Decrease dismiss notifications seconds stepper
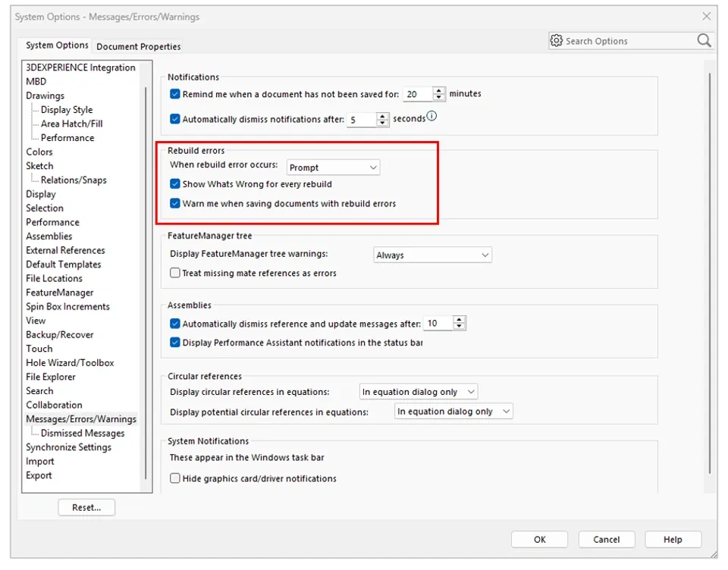Screen dimensions: 728x570 [382, 123]
